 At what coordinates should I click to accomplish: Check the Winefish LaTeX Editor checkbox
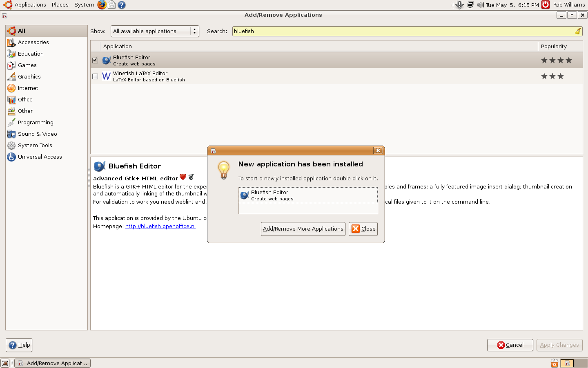coord(95,76)
